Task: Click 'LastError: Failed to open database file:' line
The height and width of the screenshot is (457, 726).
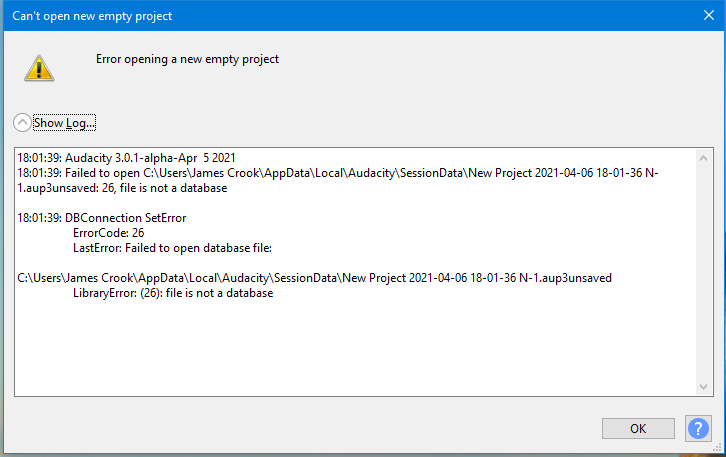Action: tap(172, 248)
